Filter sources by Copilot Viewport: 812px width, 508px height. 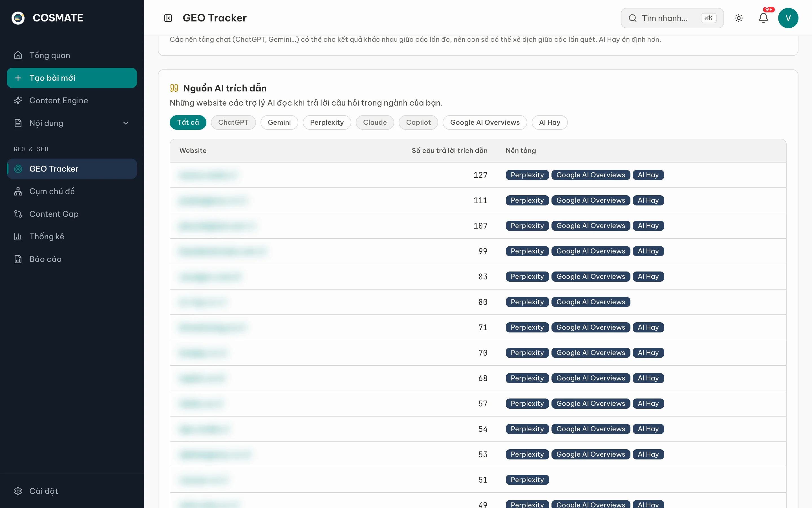tap(418, 122)
